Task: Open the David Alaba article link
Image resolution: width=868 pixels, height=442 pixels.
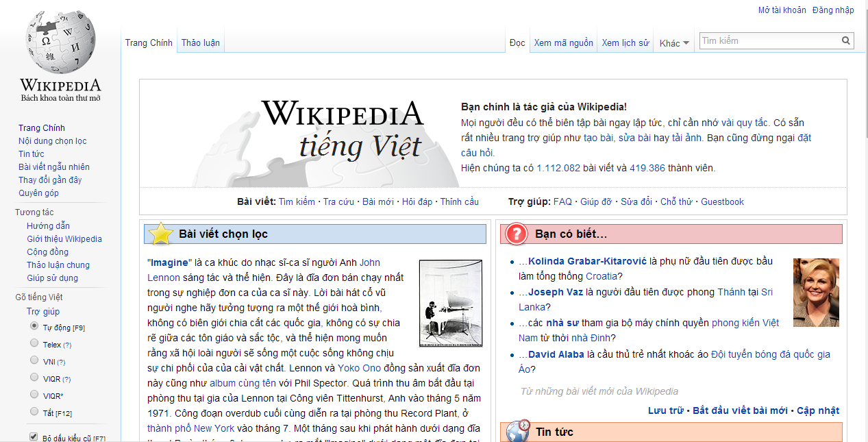Action: (x=556, y=354)
